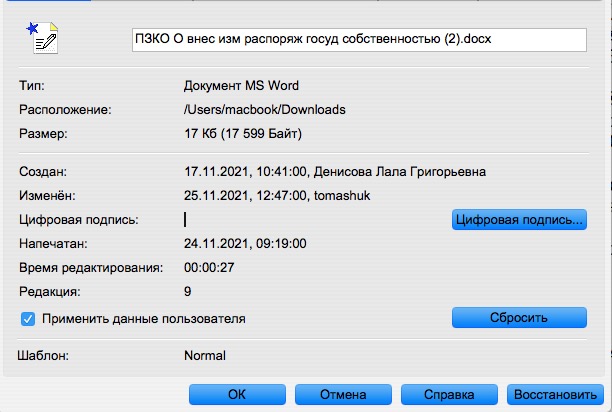Confirm with the OK button
Viewport: 612px width, 412px height.
(237, 394)
